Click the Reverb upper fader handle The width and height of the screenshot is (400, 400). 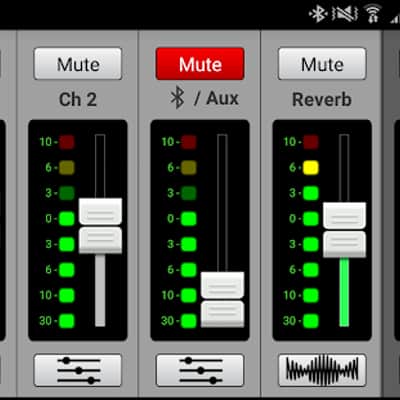[344, 216]
